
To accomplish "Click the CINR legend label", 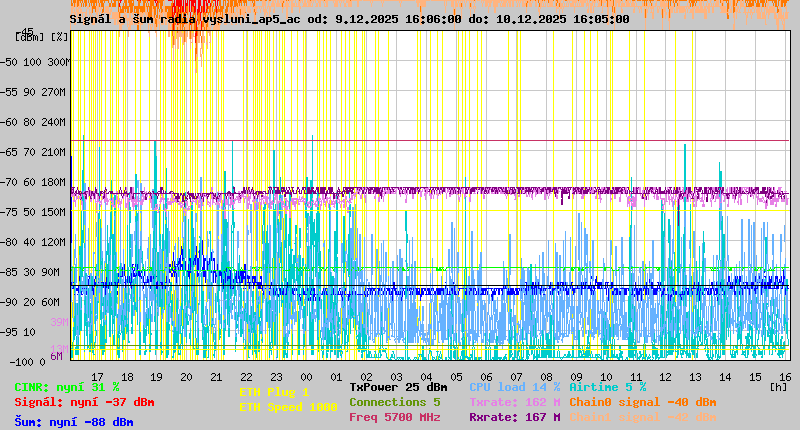I will tap(66, 387).
